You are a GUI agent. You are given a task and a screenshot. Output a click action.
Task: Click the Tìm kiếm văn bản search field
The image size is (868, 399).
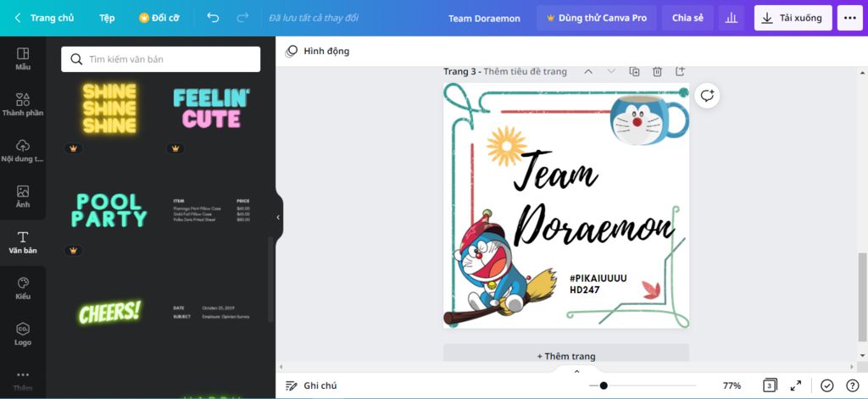coord(160,59)
